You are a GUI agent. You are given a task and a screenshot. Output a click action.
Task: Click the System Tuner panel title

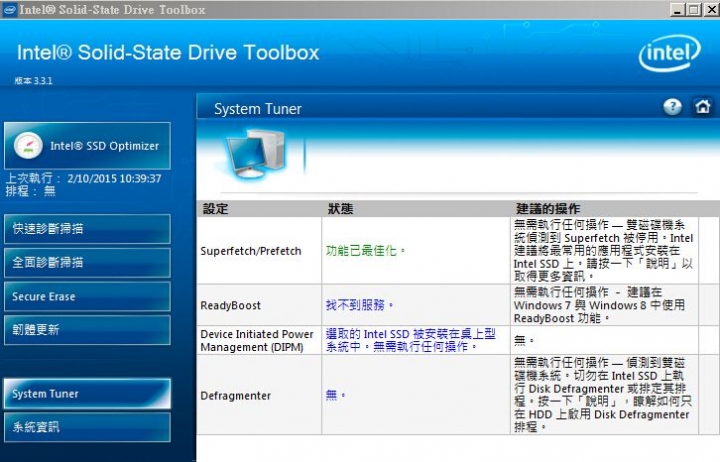tap(258, 109)
